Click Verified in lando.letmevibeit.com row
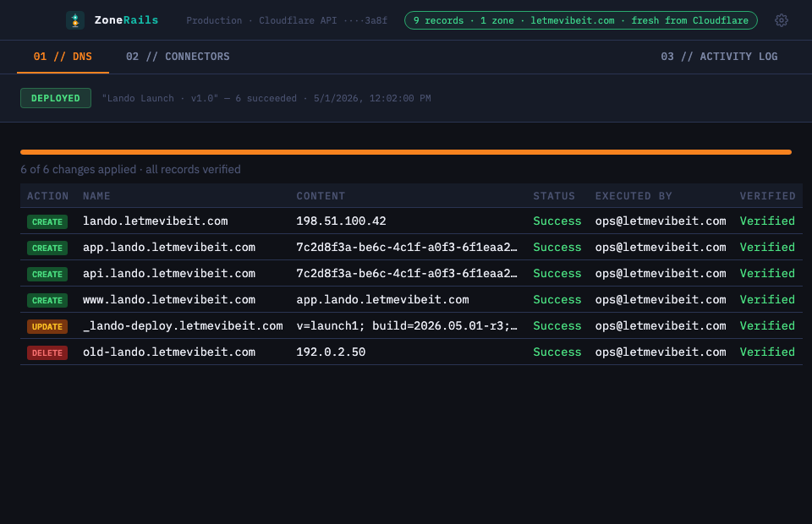Viewport: 812px width, 524px height. tap(767, 221)
